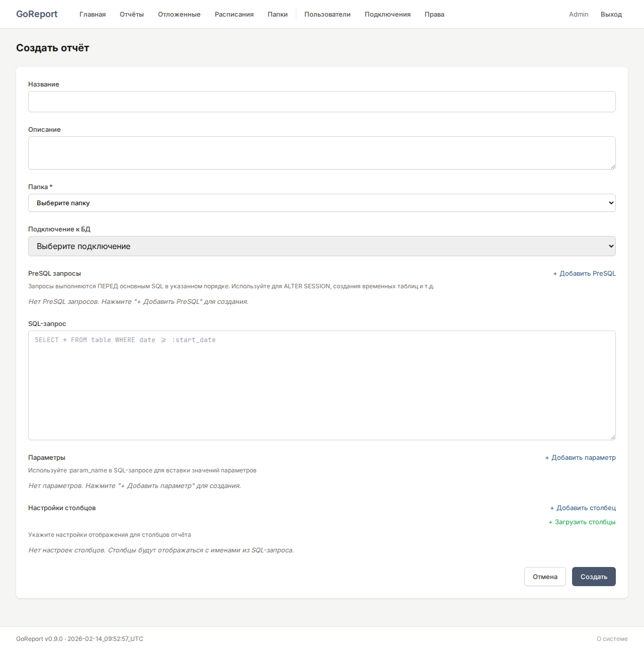This screenshot has height=651, width=644.
Task: Click inside the SQL-запрос editor
Action: [x=322, y=385]
